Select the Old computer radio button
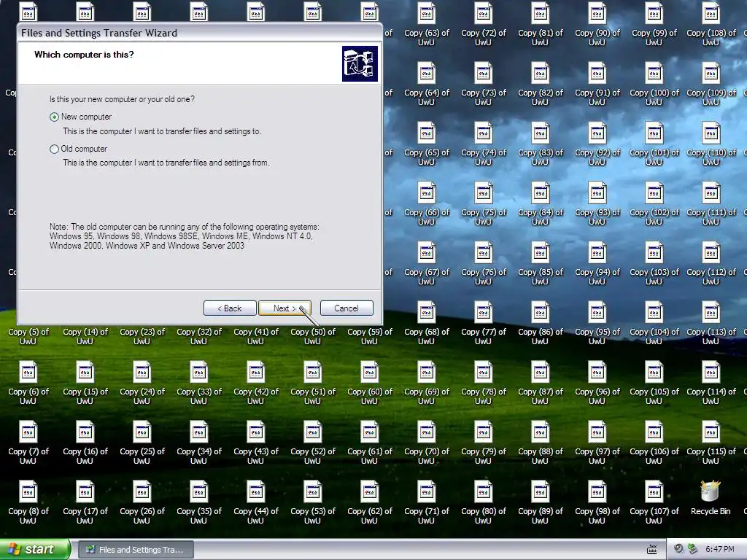The width and height of the screenshot is (747, 560). pyautogui.click(x=54, y=149)
